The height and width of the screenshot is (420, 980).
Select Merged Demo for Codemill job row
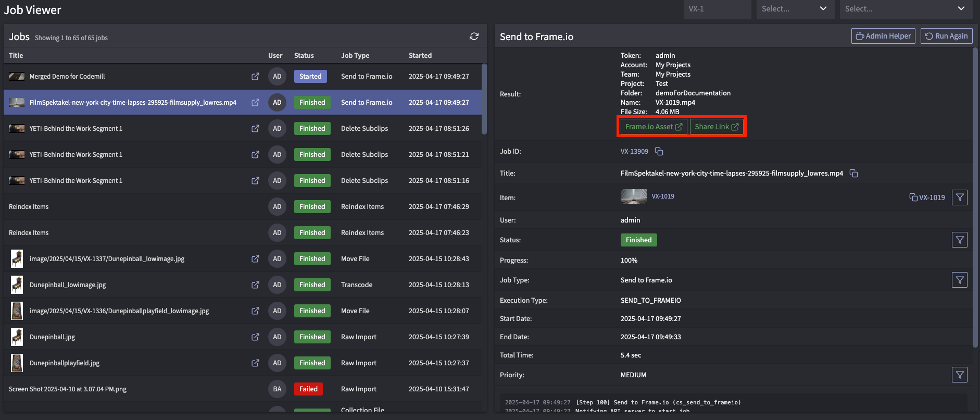[x=243, y=77]
